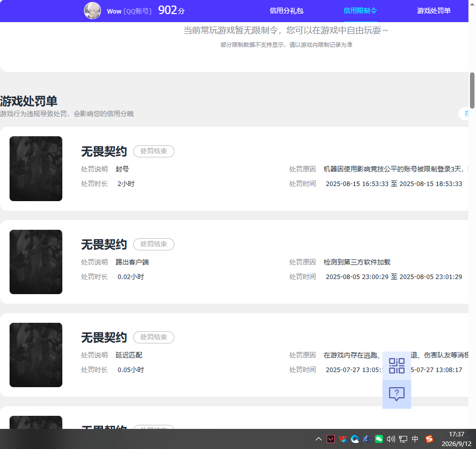Image resolution: width=476 pixels, height=449 pixels.
Task: Click the Wow [QQ账号] username
Action: (129, 12)
